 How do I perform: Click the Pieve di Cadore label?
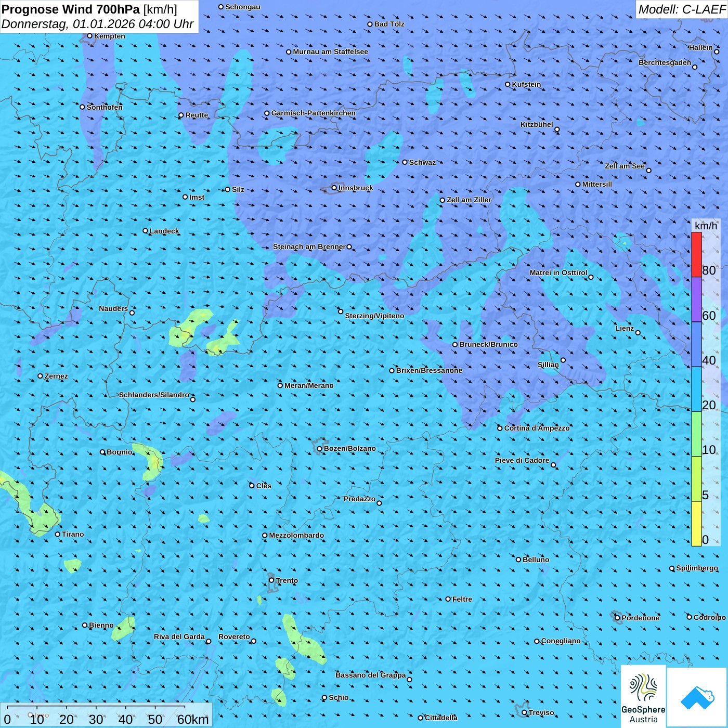522,460
